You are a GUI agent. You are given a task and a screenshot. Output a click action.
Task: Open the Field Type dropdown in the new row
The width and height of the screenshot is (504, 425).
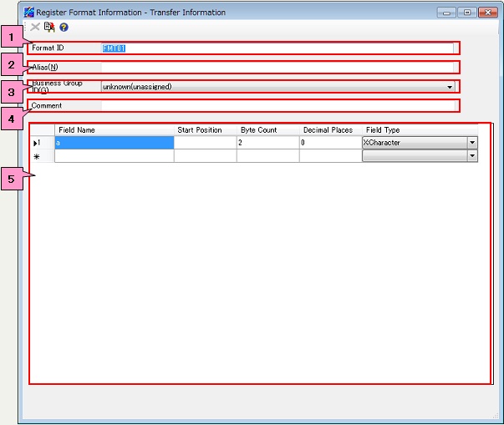pyautogui.click(x=472, y=156)
